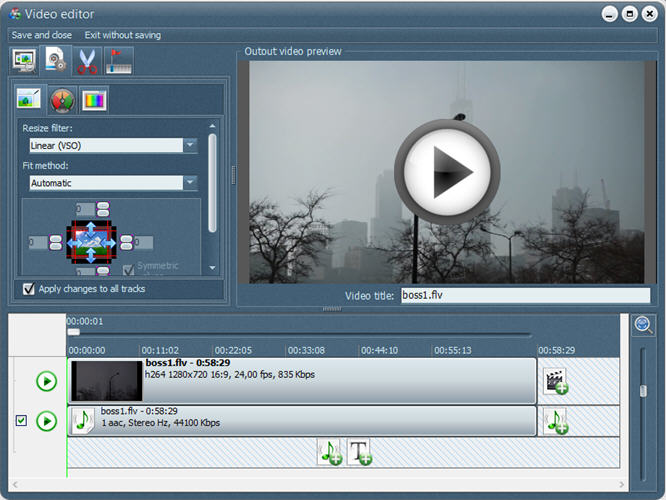Play the boss1.flv video track
The height and width of the screenshot is (500, 666).
(x=46, y=381)
